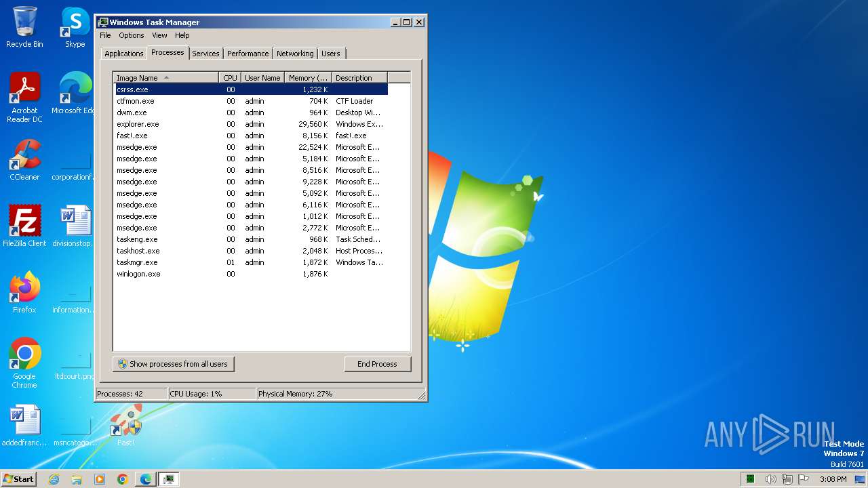Image resolution: width=868 pixels, height=488 pixels.
Task: Click CPU Usage: 1% status entry
Action: (x=212, y=394)
